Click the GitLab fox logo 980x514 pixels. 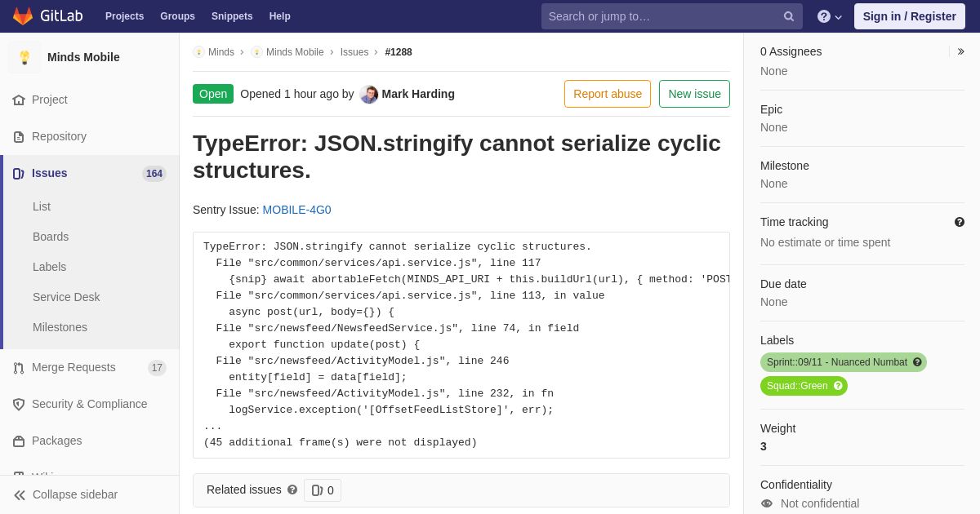[x=23, y=16]
